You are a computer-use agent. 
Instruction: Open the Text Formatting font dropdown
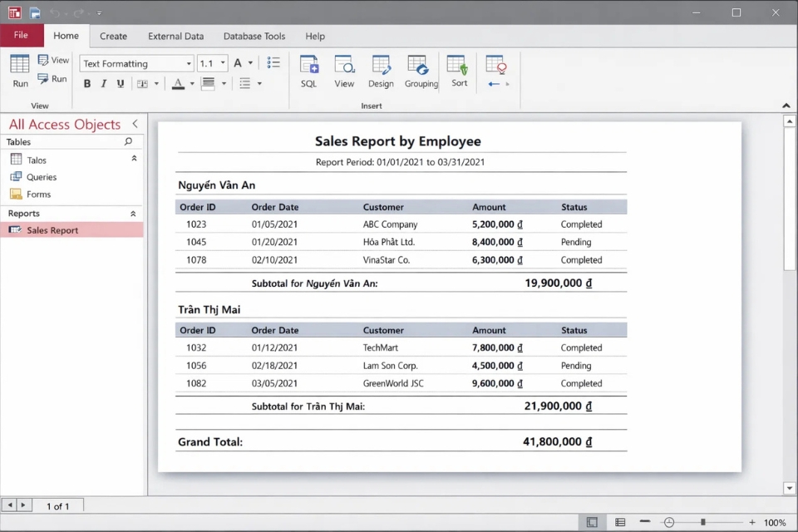click(137, 63)
